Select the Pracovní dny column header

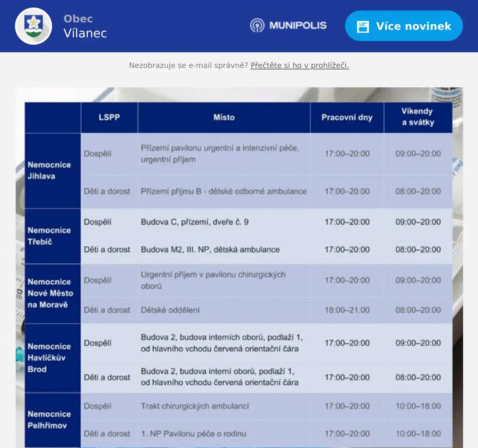pos(347,117)
